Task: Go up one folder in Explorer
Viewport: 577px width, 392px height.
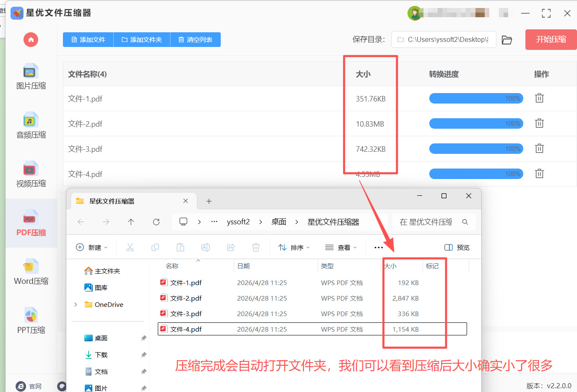Action: pos(131,222)
